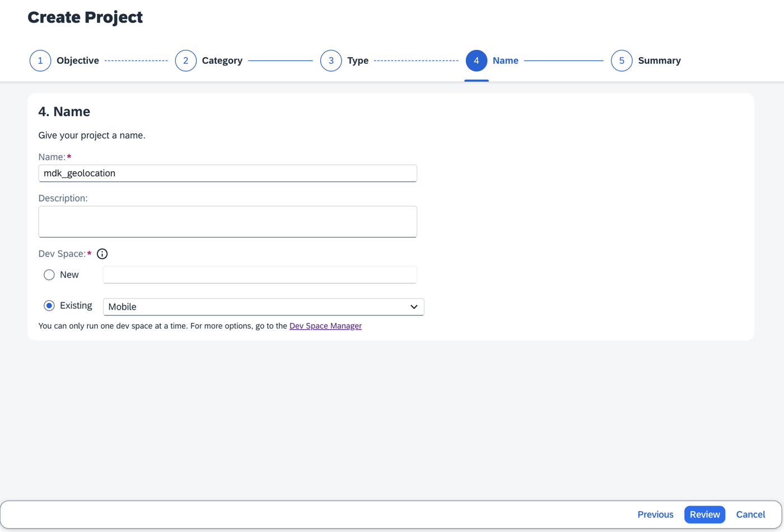Open the Dev Space info icon

coord(102,254)
